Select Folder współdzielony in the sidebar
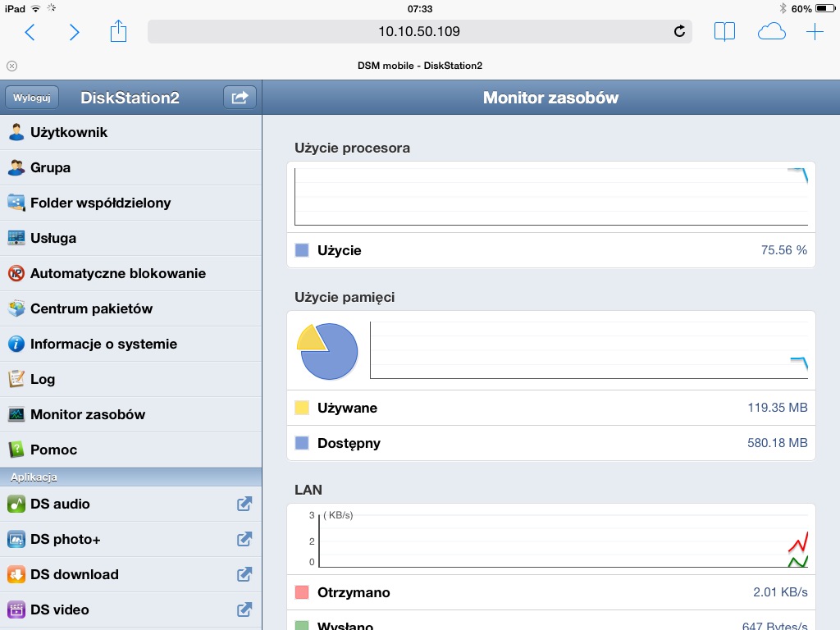Screen dimensions: 840x630 (130, 203)
